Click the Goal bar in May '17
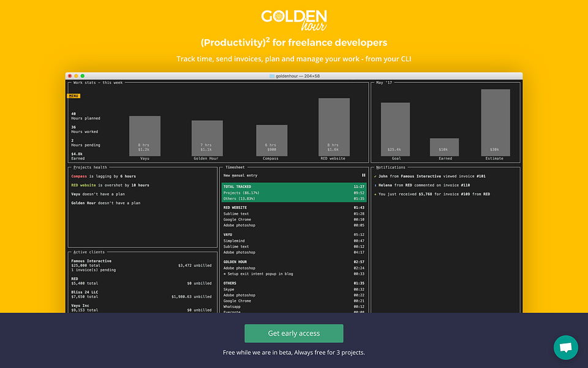The width and height of the screenshot is (588, 368). (x=395, y=129)
